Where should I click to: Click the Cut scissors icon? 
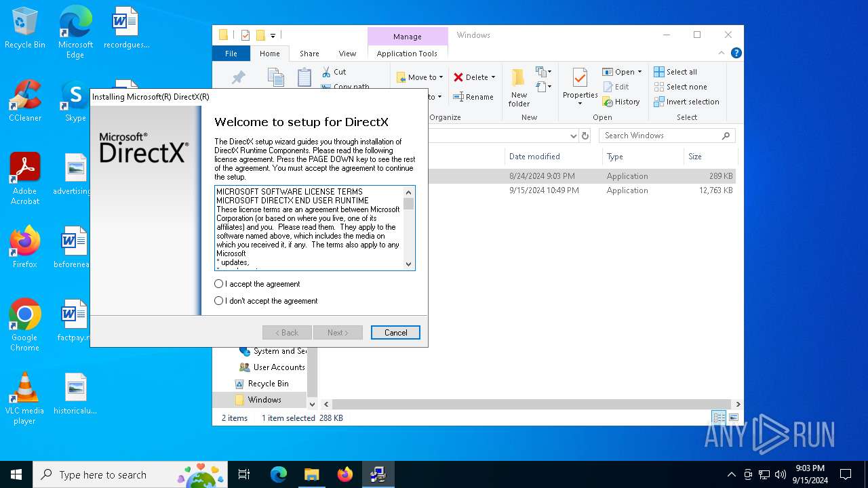pyautogui.click(x=326, y=72)
